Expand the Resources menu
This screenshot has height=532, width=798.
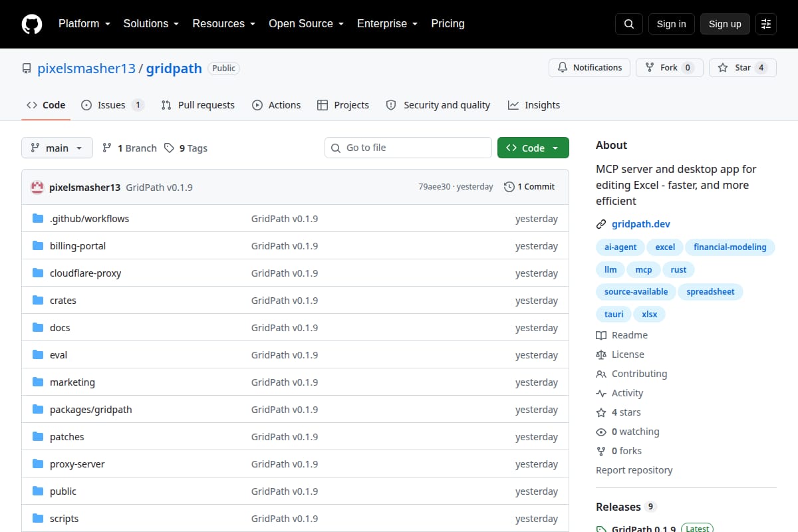pyautogui.click(x=224, y=24)
